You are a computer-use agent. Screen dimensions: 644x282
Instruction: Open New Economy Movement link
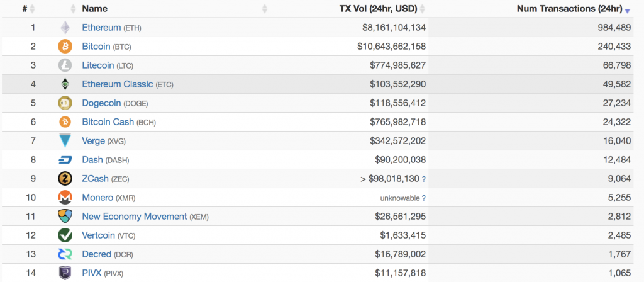click(x=135, y=217)
